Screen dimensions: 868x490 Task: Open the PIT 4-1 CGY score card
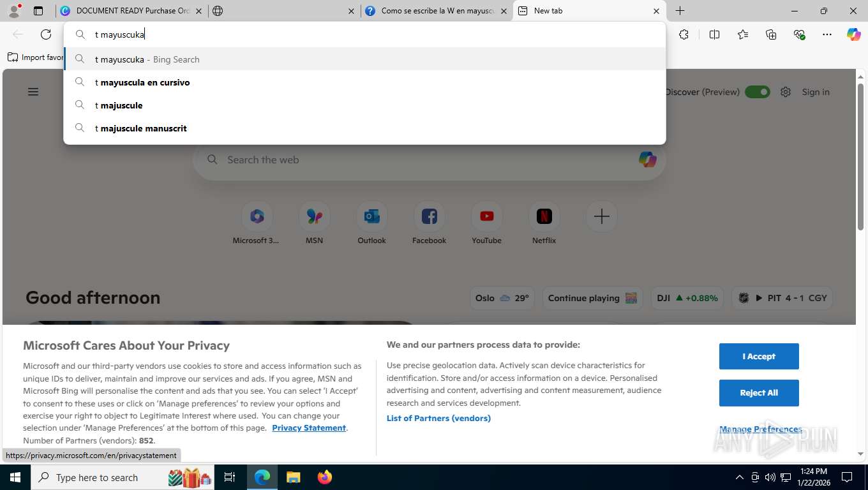tap(782, 298)
